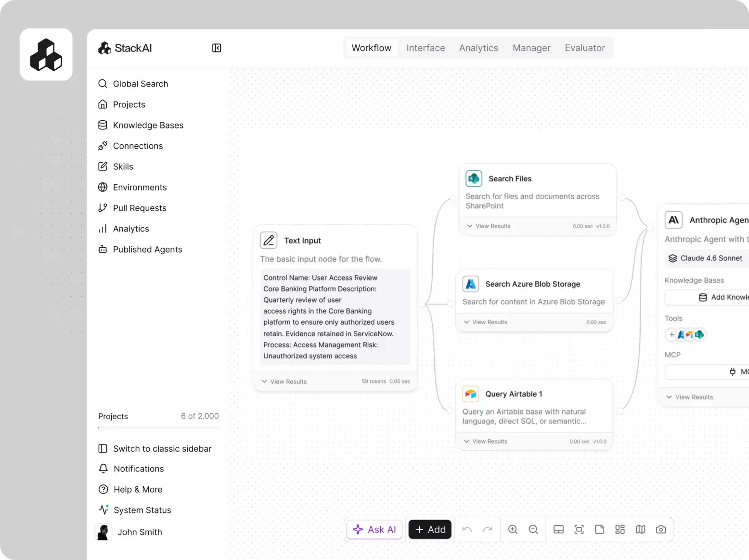This screenshot has height=560, width=749.
Task: Click the sticky note icon in bottom toolbar
Action: 599,530
